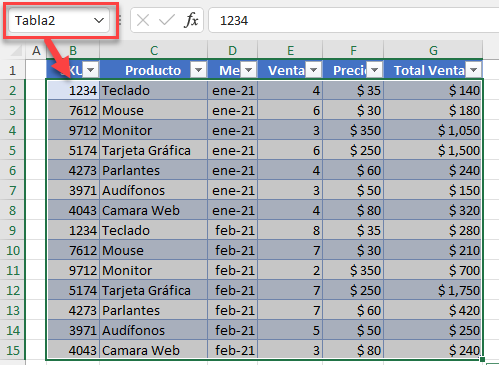Image resolution: width=499 pixels, height=365 pixels.
Task: Select column C header
Action: tap(154, 50)
